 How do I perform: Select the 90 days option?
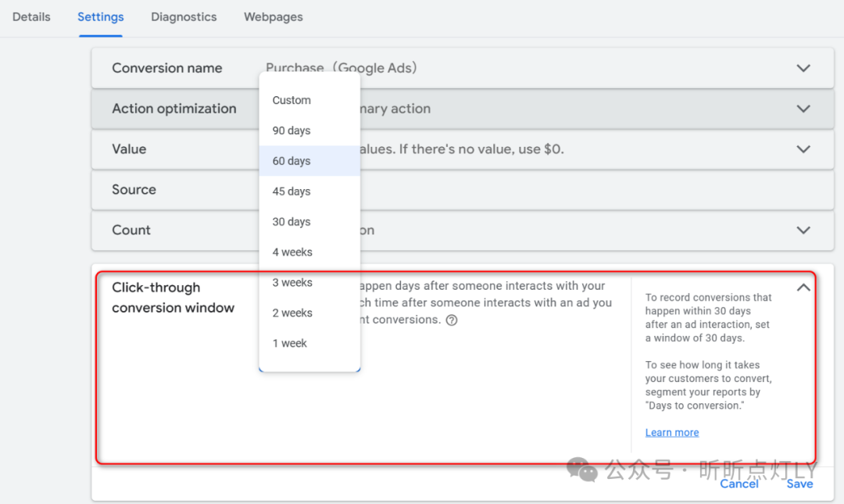coord(291,130)
